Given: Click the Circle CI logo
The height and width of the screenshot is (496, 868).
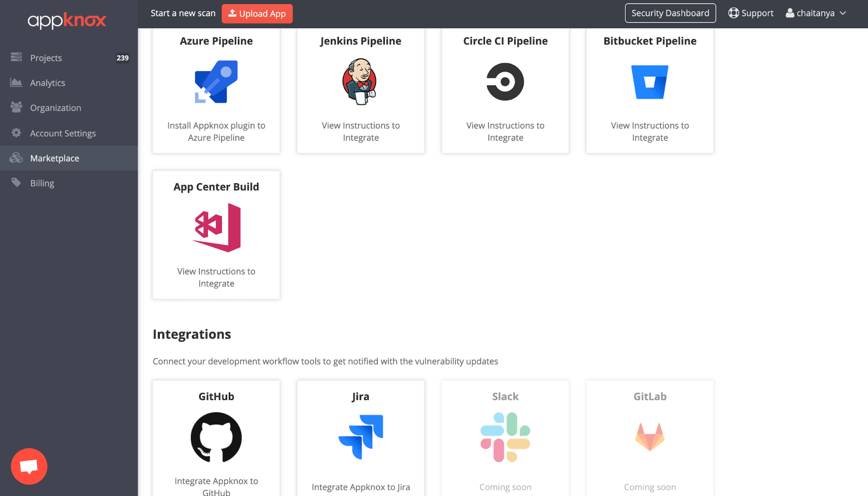Looking at the screenshot, I should [505, 82].
